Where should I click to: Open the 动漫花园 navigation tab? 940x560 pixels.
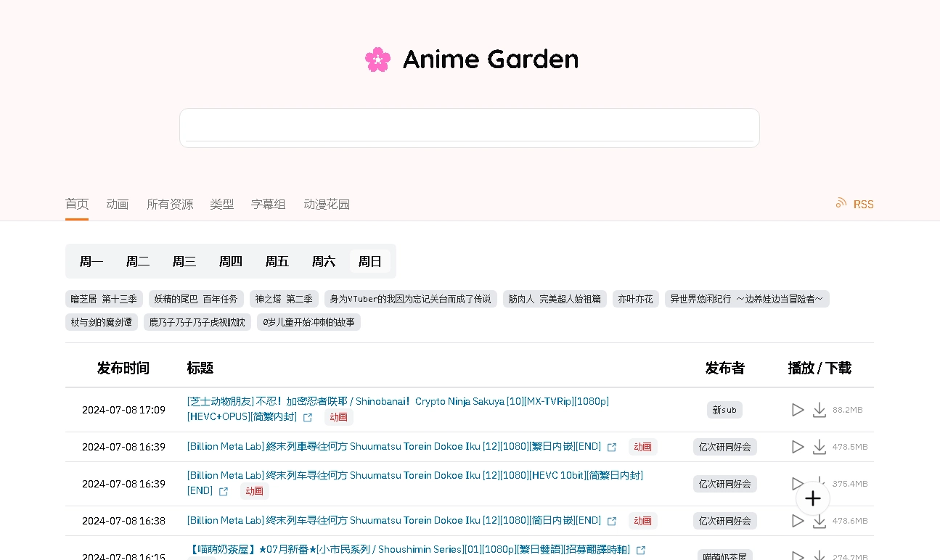327,204
